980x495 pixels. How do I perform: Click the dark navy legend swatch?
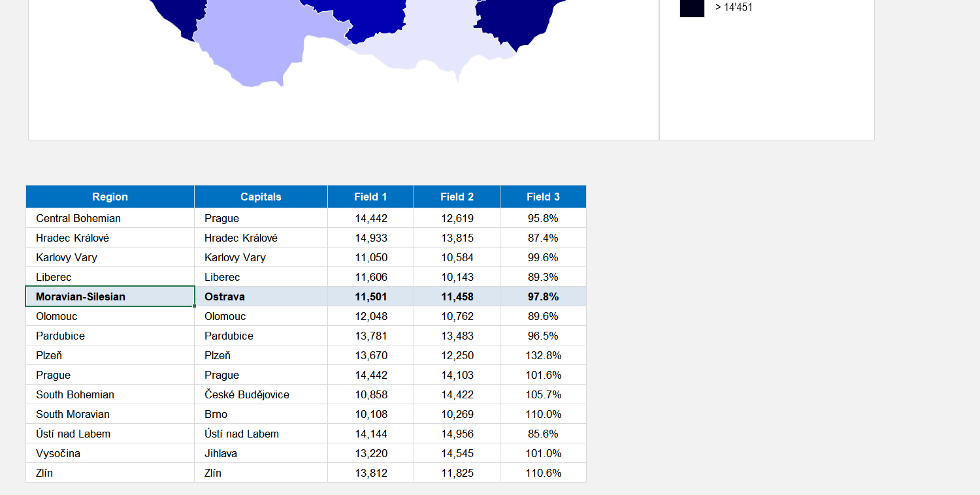click(x=692, y=8)
